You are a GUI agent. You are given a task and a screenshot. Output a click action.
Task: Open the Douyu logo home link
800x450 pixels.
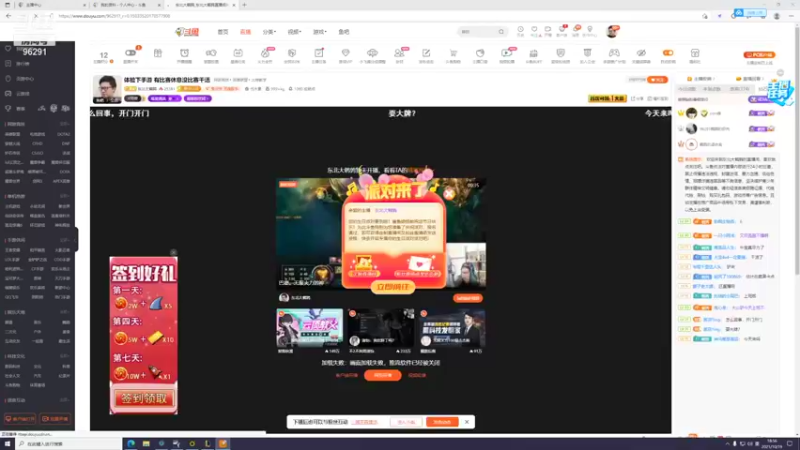[187, 32]
